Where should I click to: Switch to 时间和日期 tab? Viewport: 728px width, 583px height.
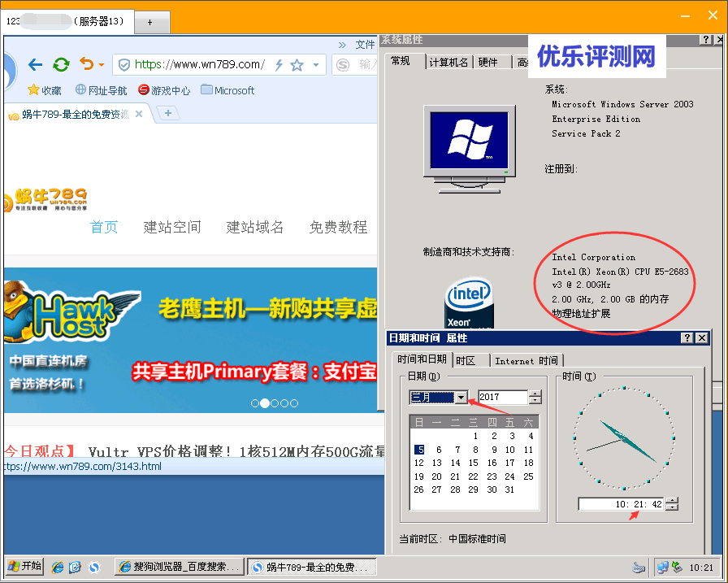point(422,359)
